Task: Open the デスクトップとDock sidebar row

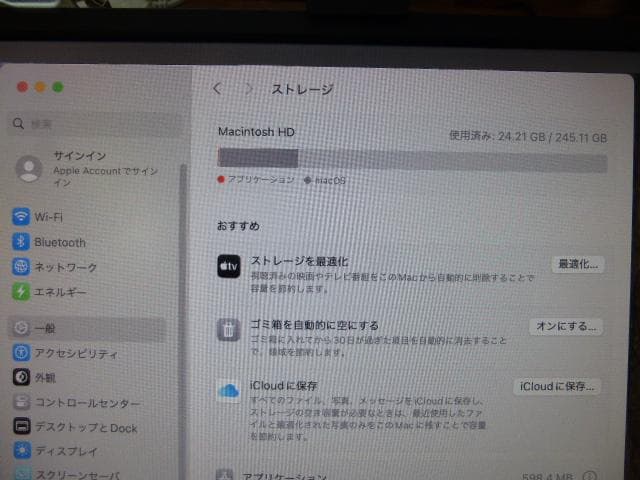Action: click(x=88, y=427)
